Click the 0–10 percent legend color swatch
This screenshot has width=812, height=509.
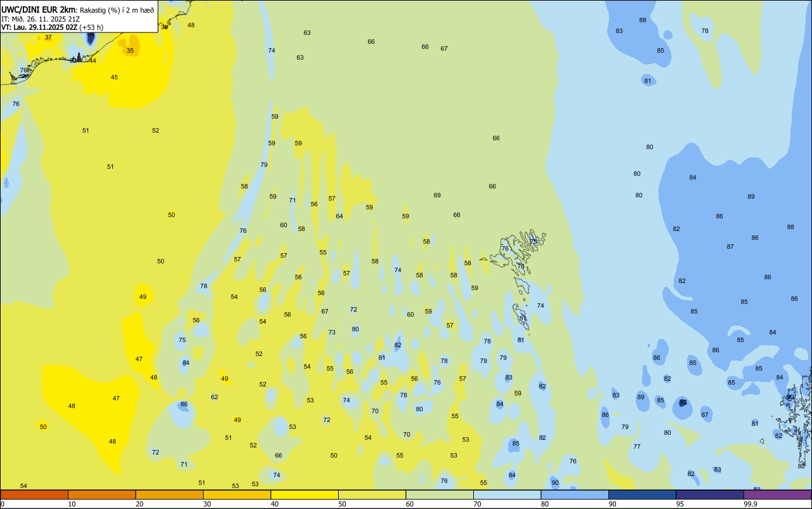[x=34, y=494]
